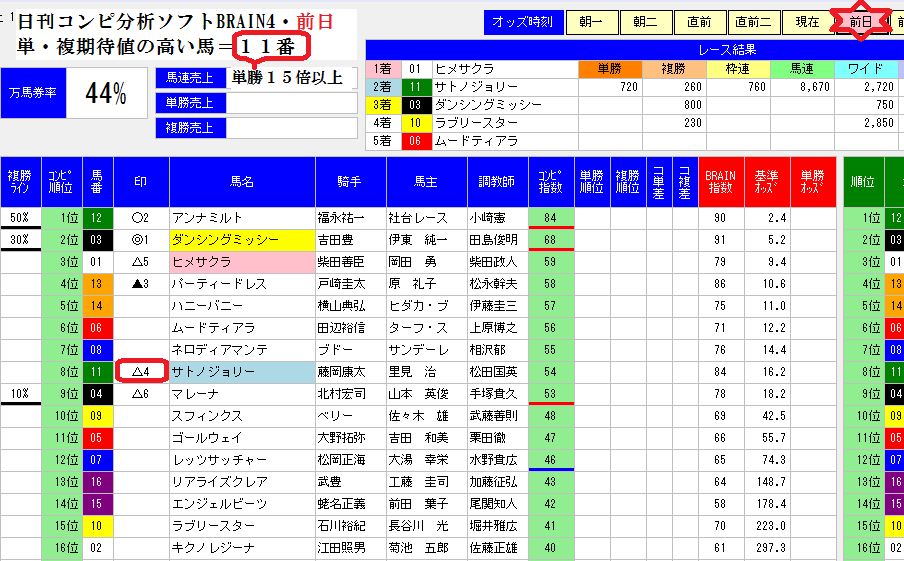Image resolution: width=904 pixels, height=561 pixels.
Task: Select horse name ダンシングミッシー in main table
Action: (242, 240)
